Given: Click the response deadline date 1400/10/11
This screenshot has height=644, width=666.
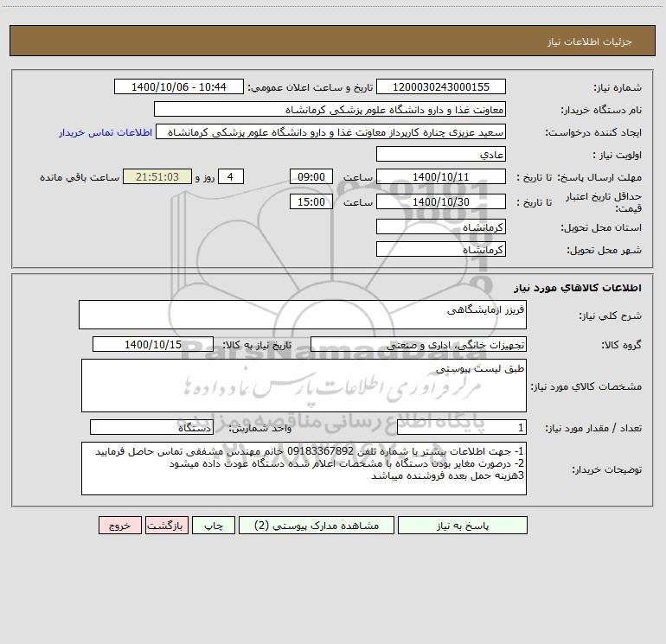Looking at the screenshot, I should tap(441, 176).
